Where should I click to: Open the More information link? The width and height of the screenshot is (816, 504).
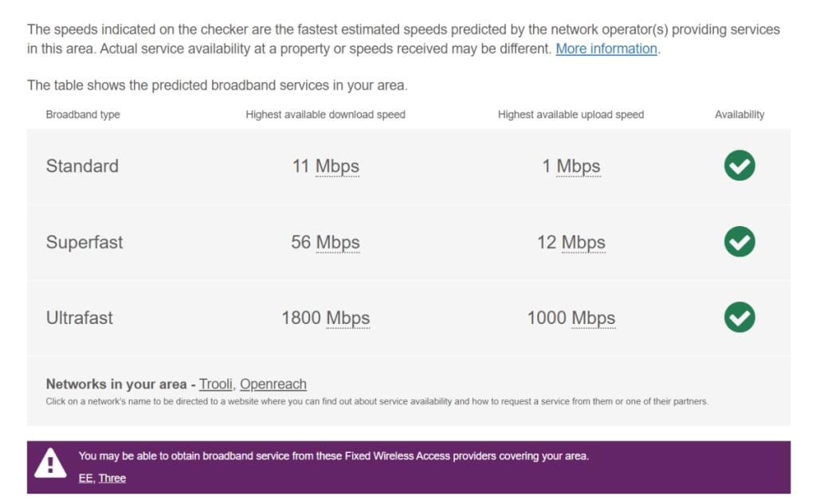point(606,49)
